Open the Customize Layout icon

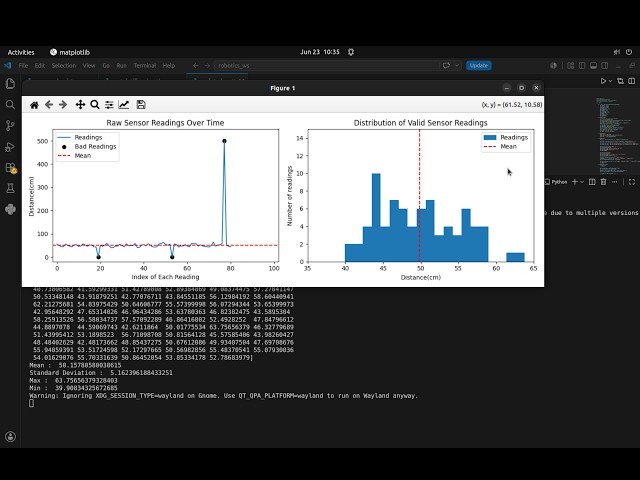[571, 65]
